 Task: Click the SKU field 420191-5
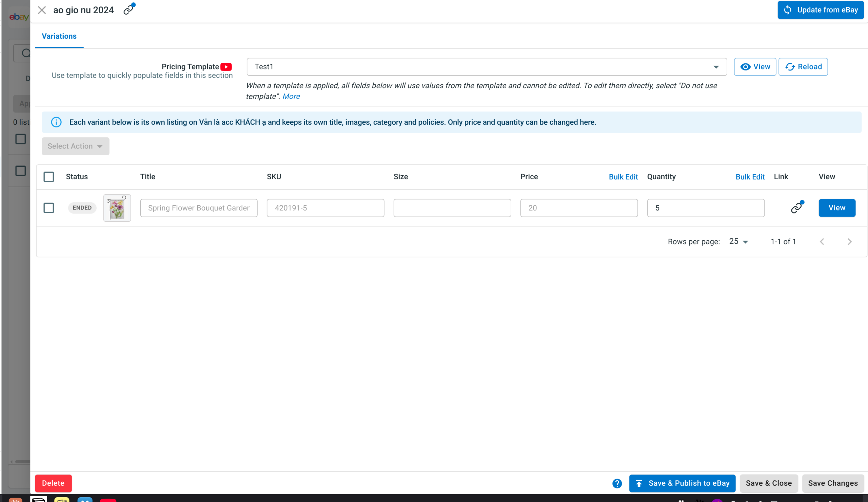click(325, 208)
